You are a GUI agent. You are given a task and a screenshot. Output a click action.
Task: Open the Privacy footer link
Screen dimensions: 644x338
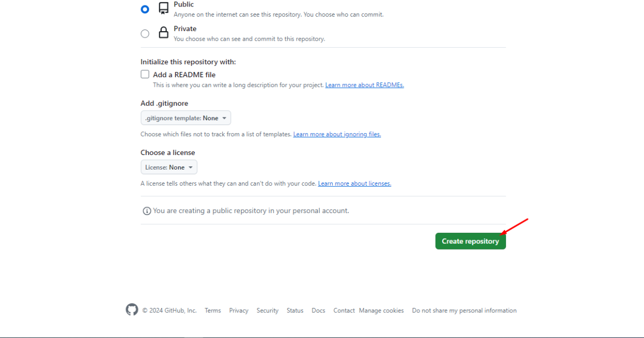pos(239,311)
